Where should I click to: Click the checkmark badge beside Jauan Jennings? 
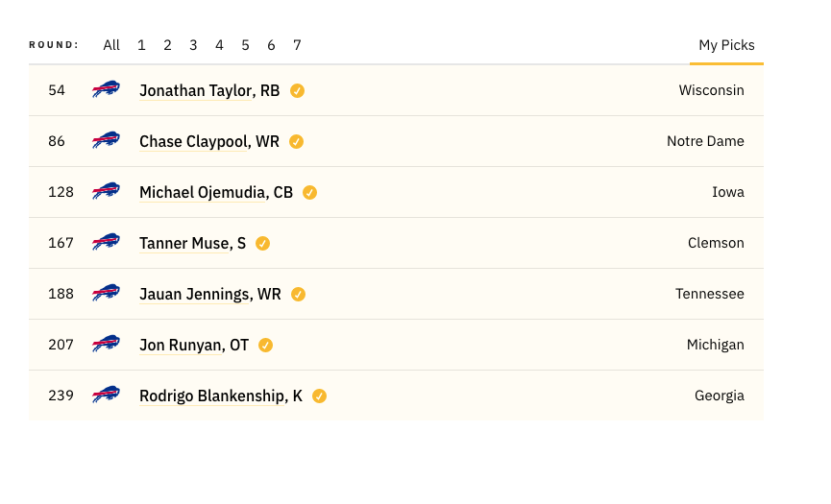point(299,295)
